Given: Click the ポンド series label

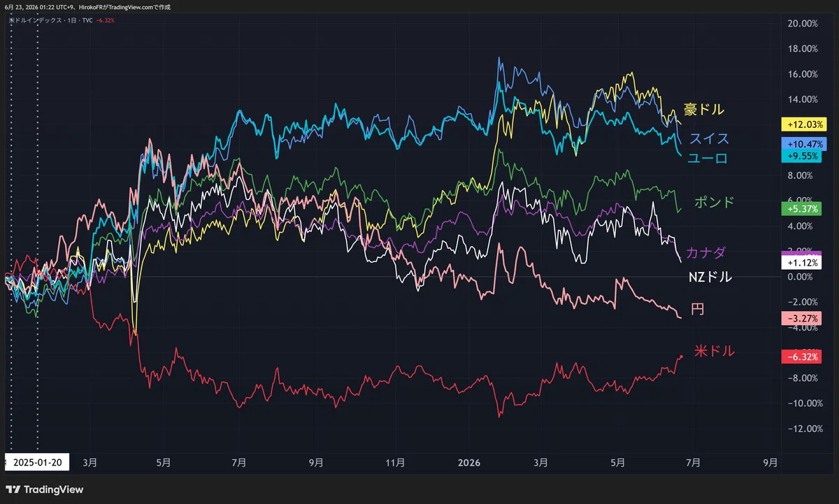Looking at the screenshot, I should click(x=715, y=203).
